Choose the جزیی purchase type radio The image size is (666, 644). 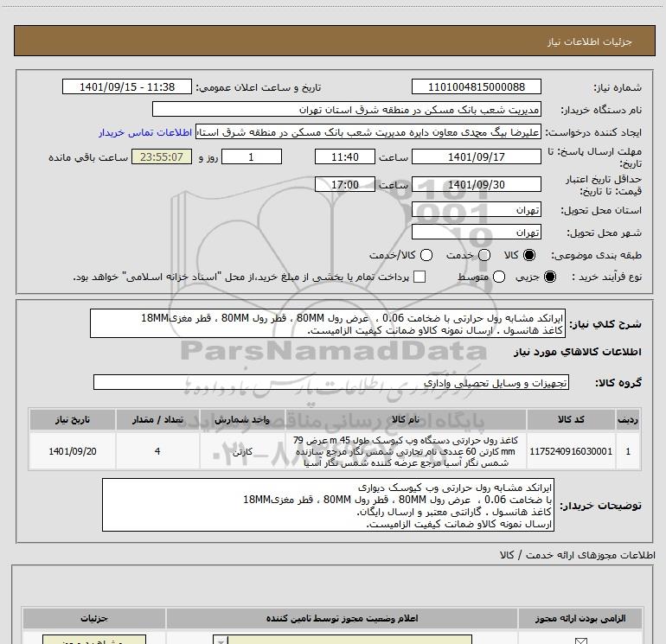point(549,277)
